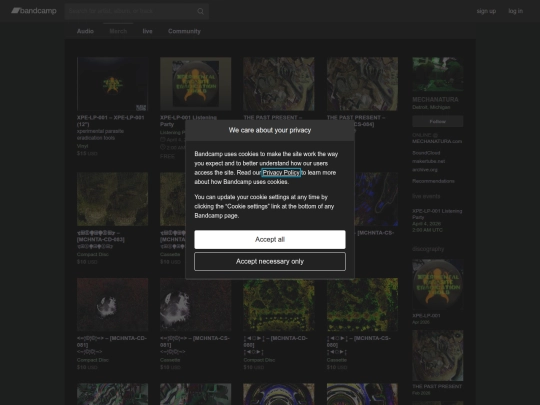This screenshot has width=540, height=405.
Task: Click the sidebar THE PAST PRESENT discography title
Action: click(437, 386)
